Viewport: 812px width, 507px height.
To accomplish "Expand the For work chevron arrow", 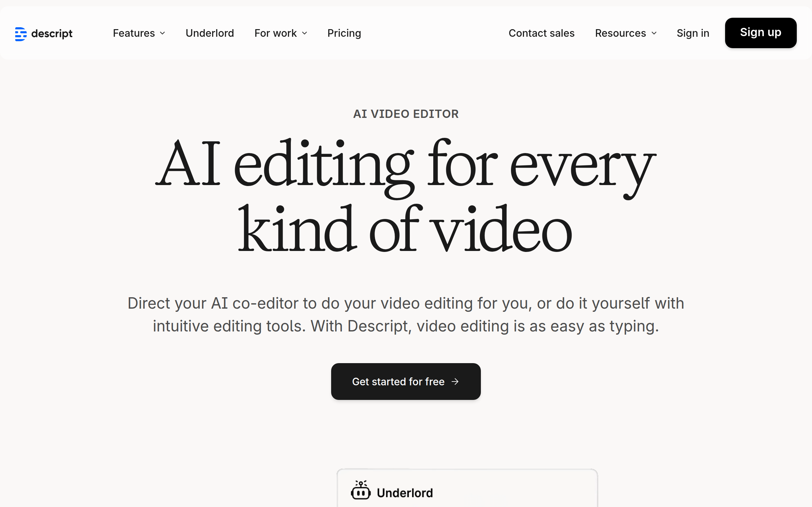I will point(305,33).
